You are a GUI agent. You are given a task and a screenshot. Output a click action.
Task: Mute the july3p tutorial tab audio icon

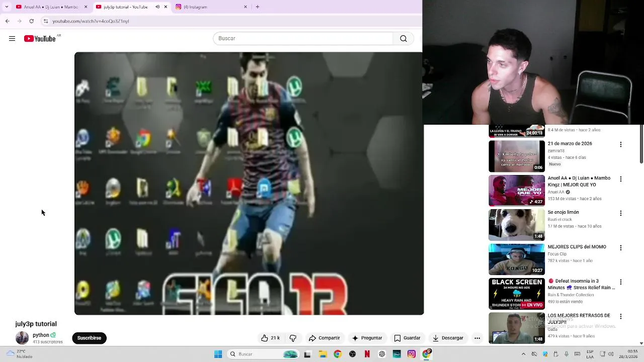tap(157, 7)
